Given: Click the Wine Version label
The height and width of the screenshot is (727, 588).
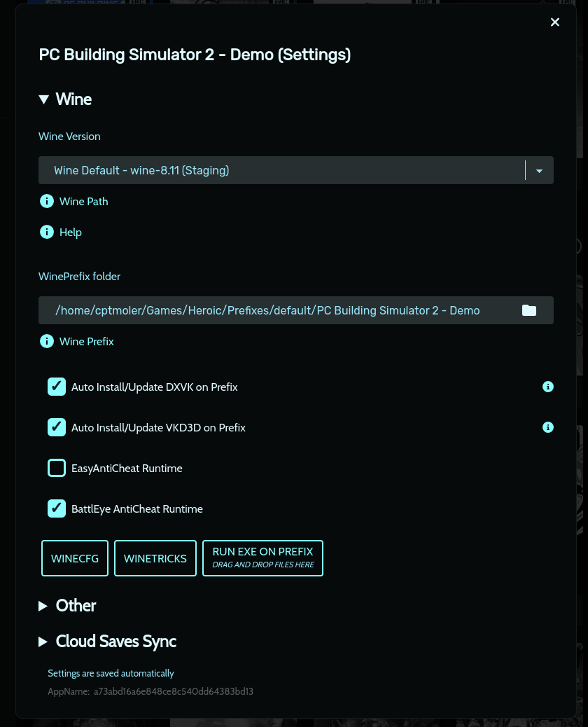Looking at the screenshot, I should click(69, 137).
